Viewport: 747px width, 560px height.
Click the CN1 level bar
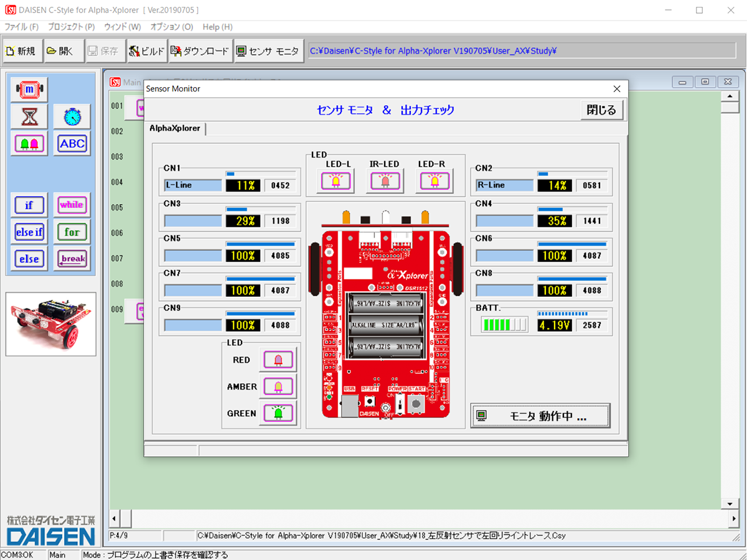[x=260, y=174]
